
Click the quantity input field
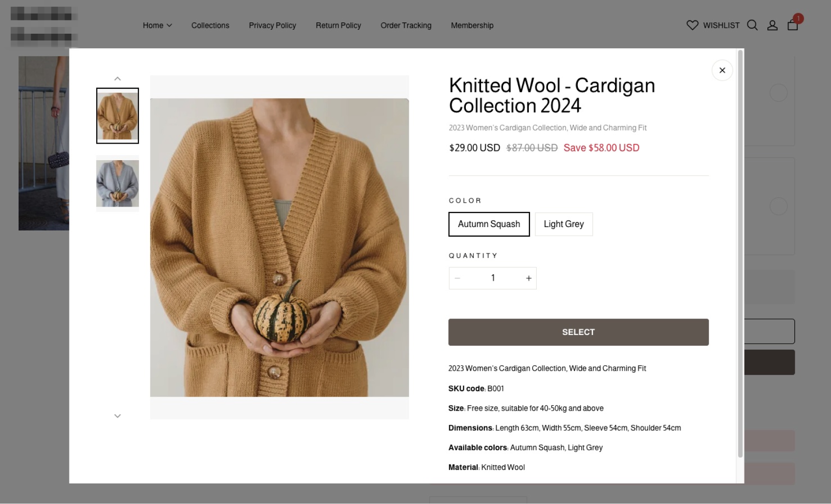click(493, 278)
